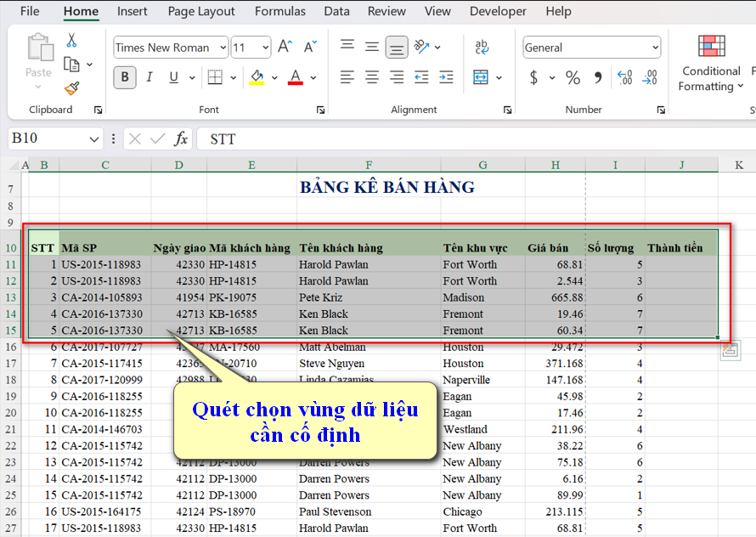Apply bold formatting from the Font group

[124, 76]
